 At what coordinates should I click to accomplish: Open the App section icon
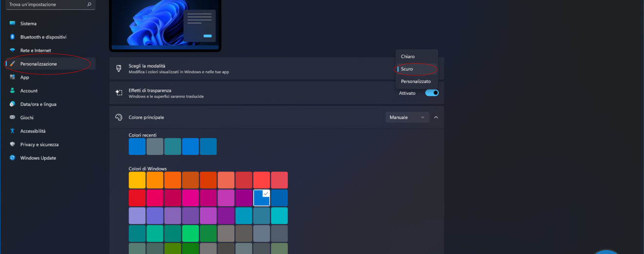pyautogui.click(x=12, y=77)
